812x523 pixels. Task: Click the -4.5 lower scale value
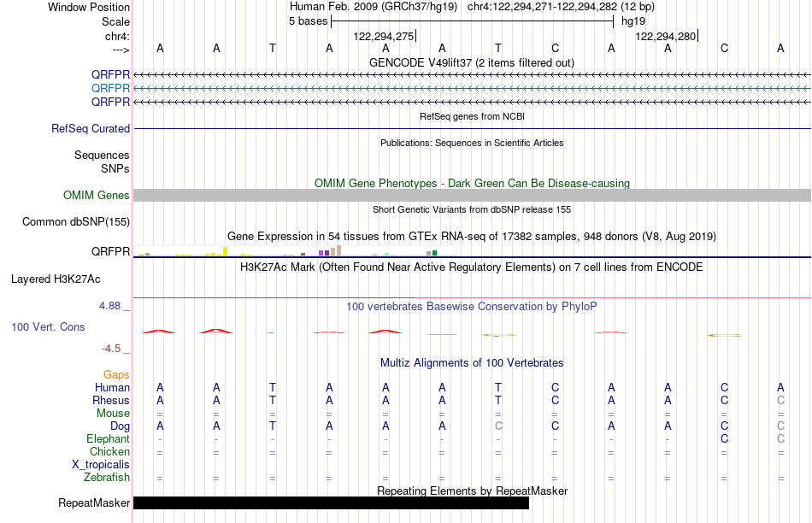click(111, 349)
